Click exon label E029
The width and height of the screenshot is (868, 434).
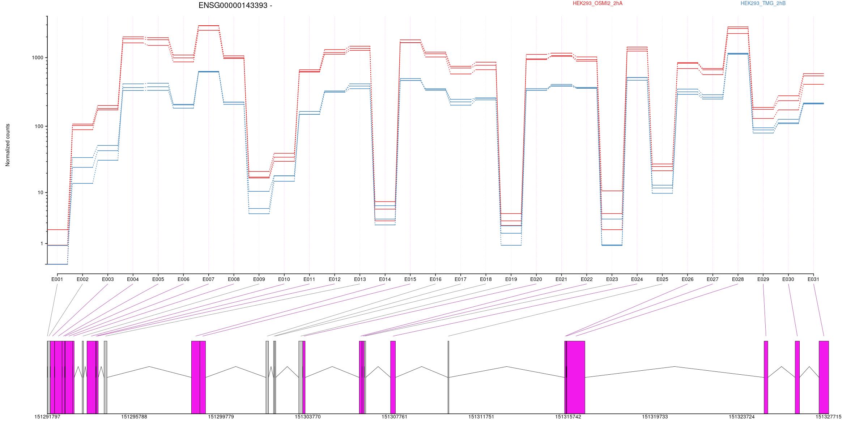[763, 279]
